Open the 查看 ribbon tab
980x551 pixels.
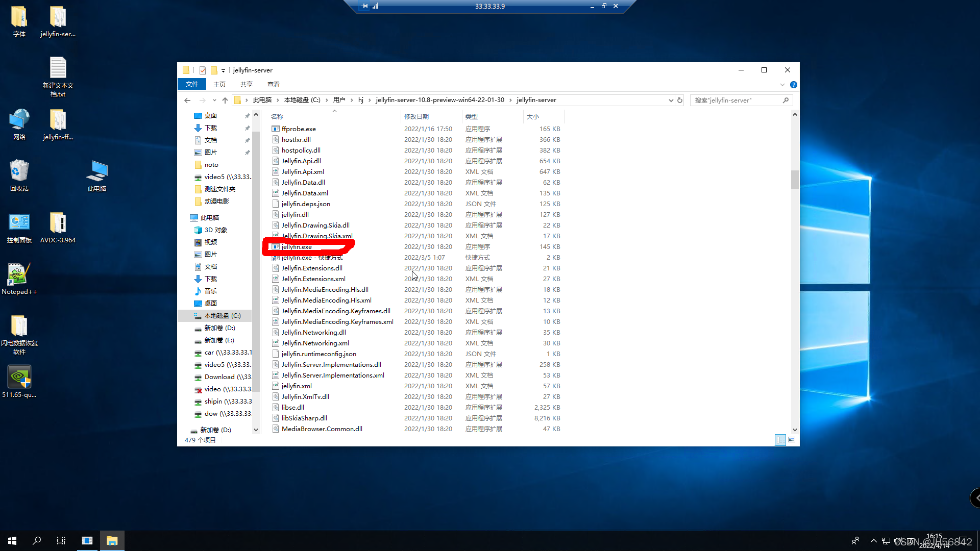click(274, 85)
